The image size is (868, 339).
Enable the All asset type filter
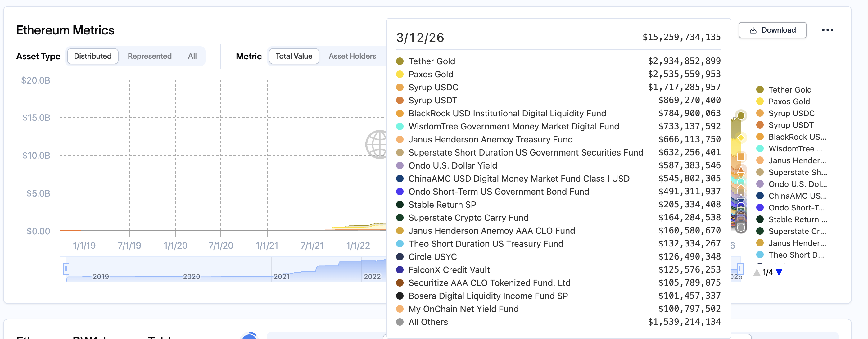pos(192,56)
